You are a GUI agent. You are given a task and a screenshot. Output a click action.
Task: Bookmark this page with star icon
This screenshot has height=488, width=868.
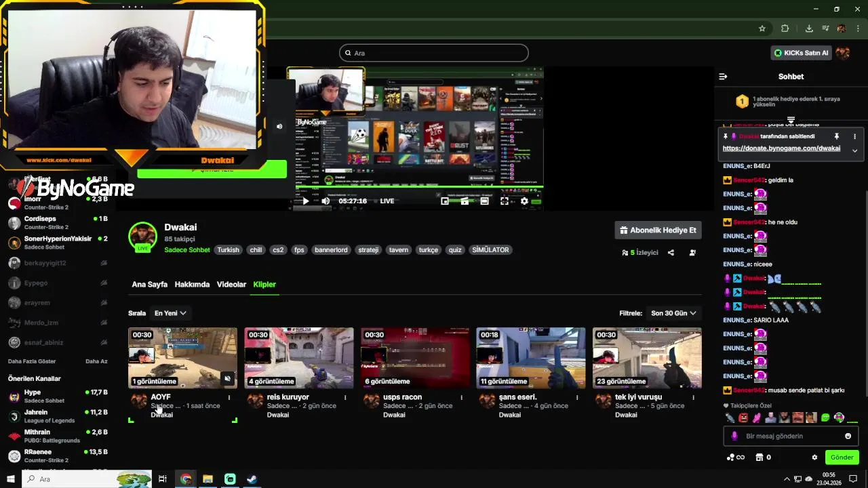[x=762, y=28]
